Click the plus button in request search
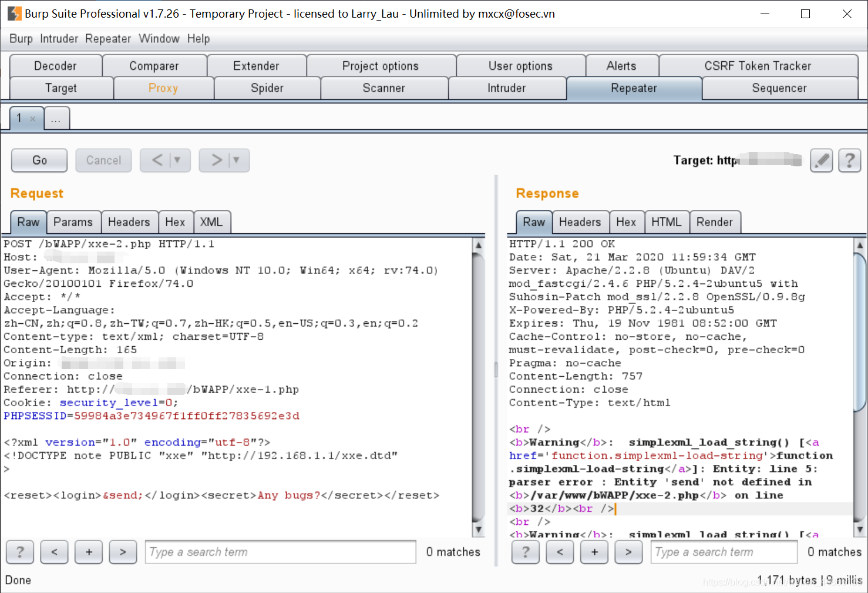Screen dimensions: 868x593 pyautogui.click(x=89, y=552)
